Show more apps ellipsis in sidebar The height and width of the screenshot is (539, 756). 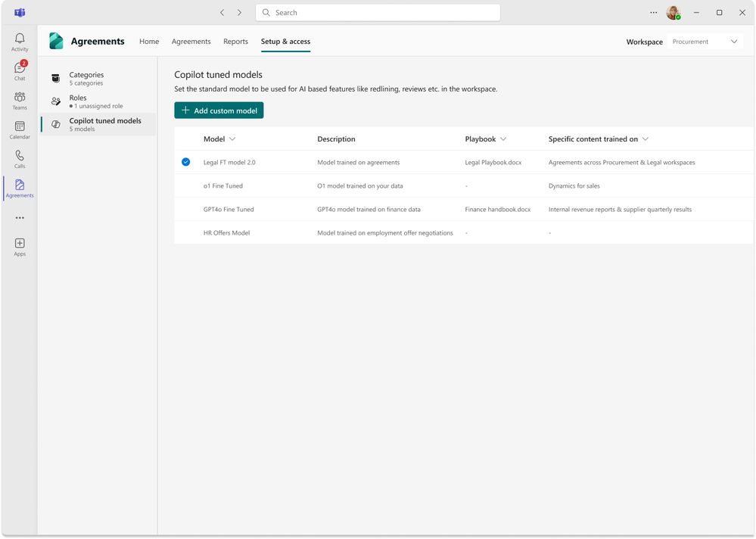pos(20,218)
